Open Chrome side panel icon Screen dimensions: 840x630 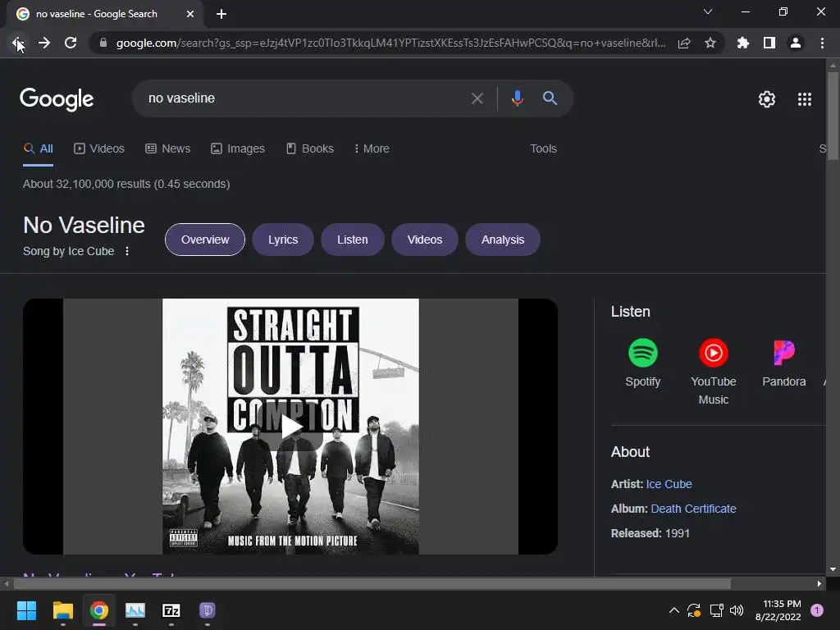[769, 43]
